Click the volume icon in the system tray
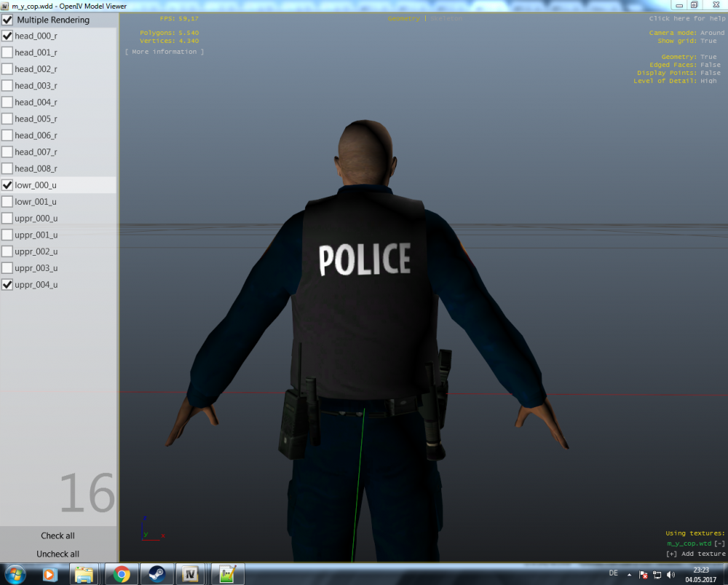The width and height of the screenshot is (728, 585). 671,574
